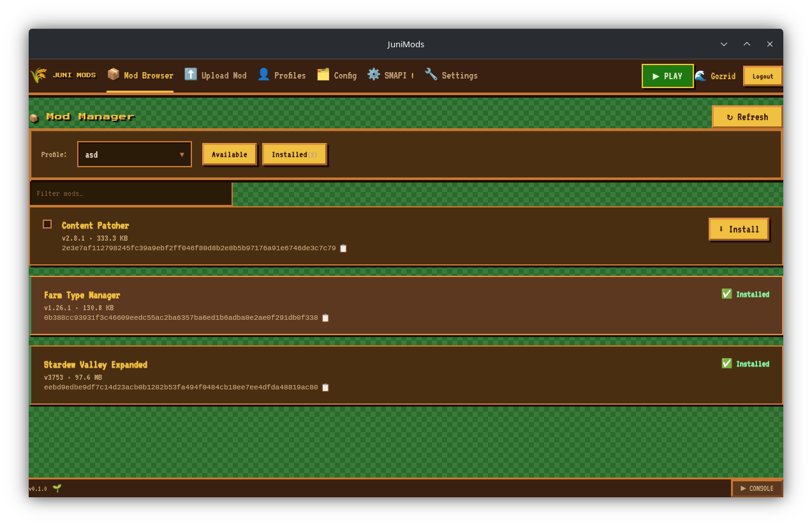This screenshot has width=812, height=526.
Task: Close the JuniMods window
Action: tap(769, 44)
